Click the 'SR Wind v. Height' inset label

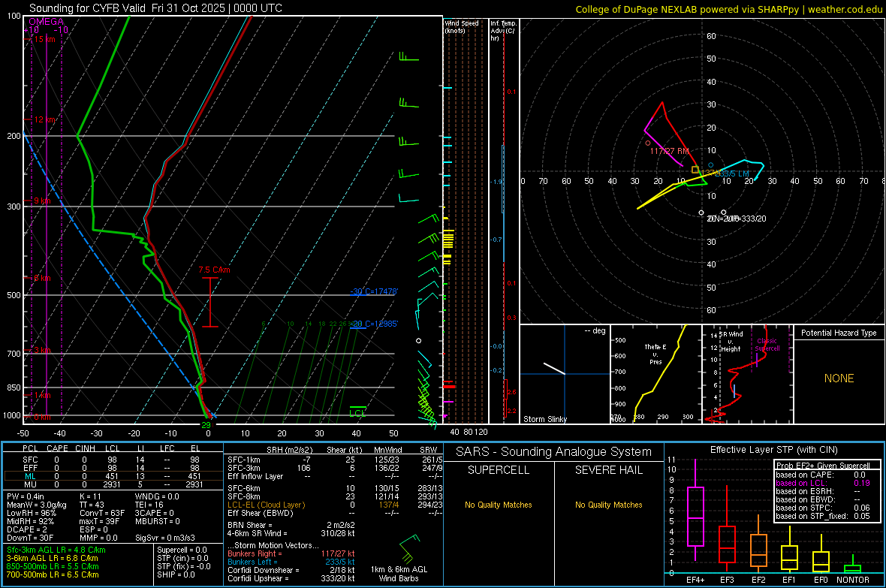click(x=730, y=342)
